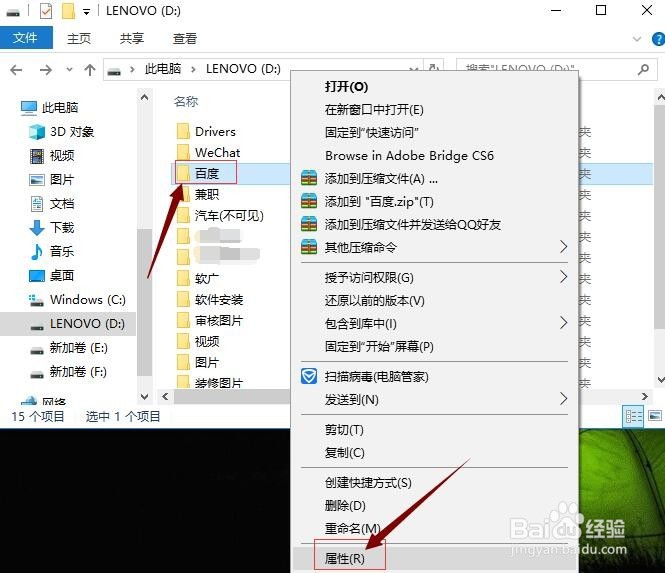
Task: Click 此电脑 in address bar
Action: 163,69
